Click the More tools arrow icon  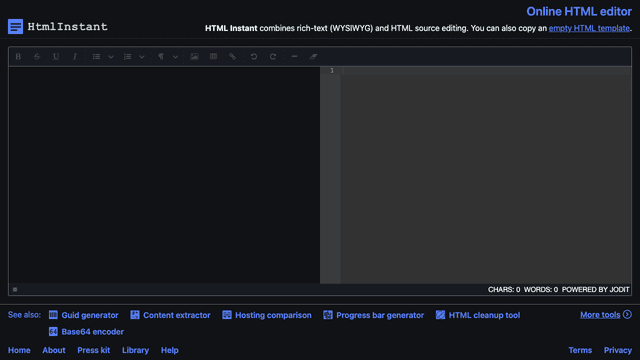pyautogui.click(x=628, y=314)
